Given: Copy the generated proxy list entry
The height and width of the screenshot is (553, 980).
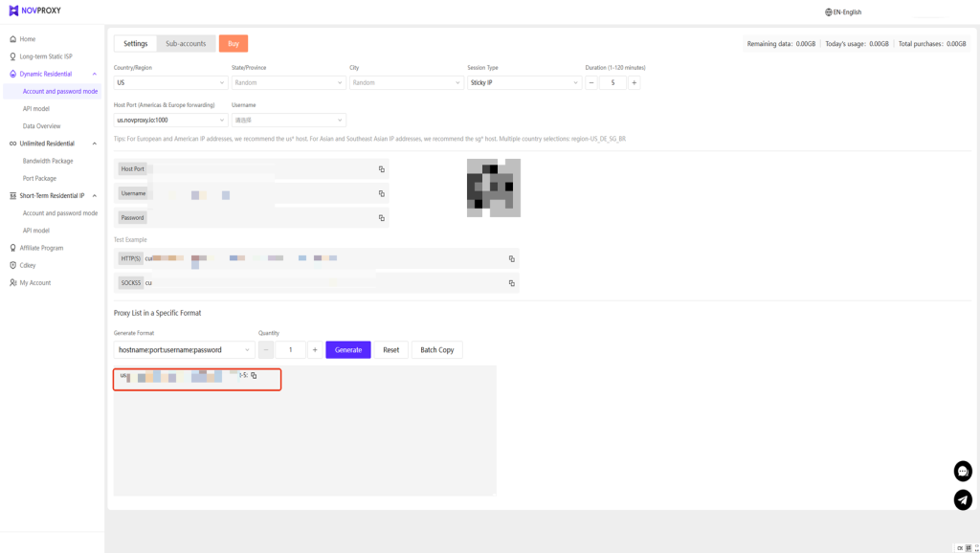Looking at the screenshot, I should [254, 376].
